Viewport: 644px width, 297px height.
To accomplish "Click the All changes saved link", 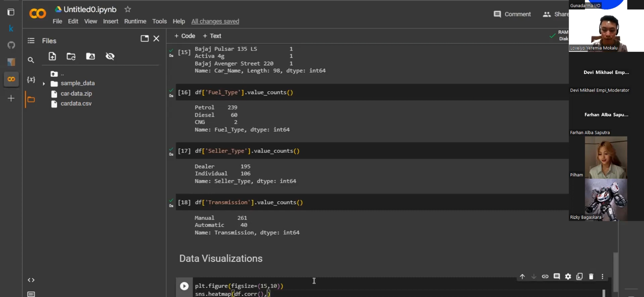I will pos(215,21).
